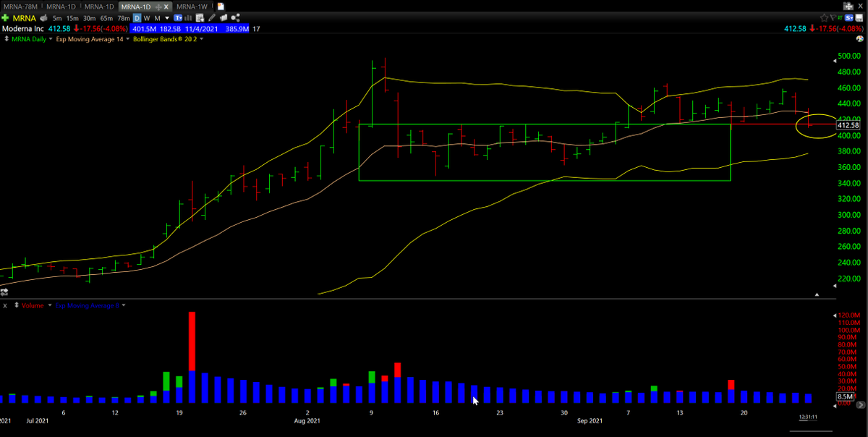Click the Sep 2021 date axis label
This screenshot has height=437, width=868.
coord(590,420)
